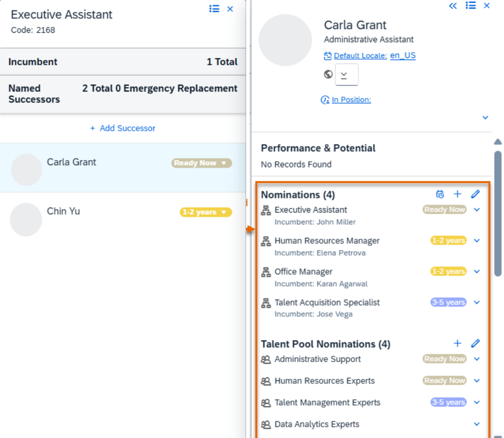The width and height of the screenshot is (504, 438).
Task: Click the double-chevron collapse icon above Carla Grant
Action: [453, 5]
